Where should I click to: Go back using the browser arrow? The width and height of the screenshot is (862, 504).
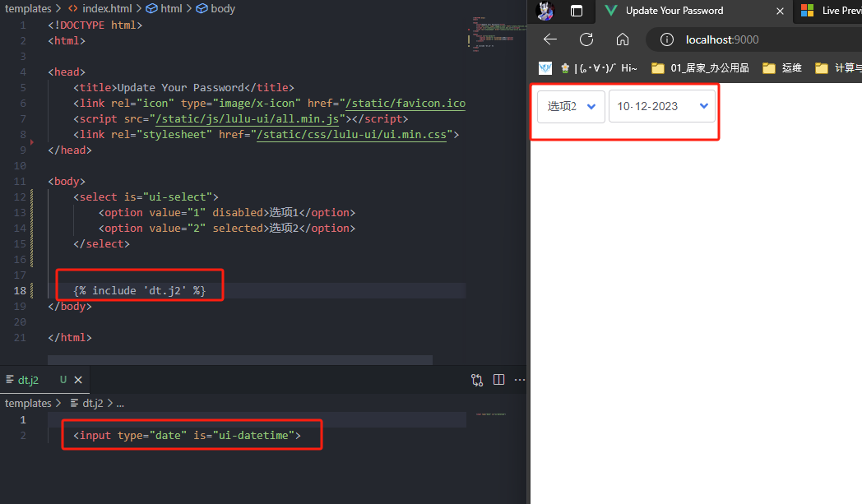click(550, 39)
